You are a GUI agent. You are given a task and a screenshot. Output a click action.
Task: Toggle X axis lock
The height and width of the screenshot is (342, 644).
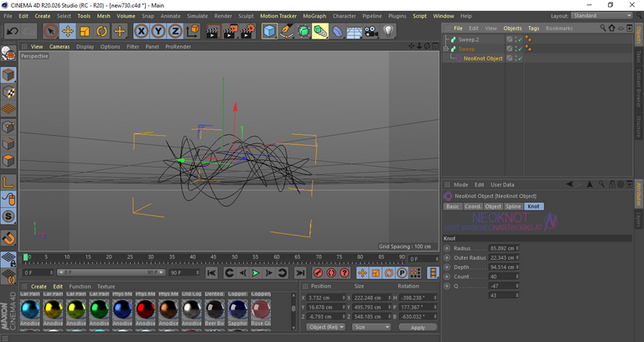click(141, 31)
